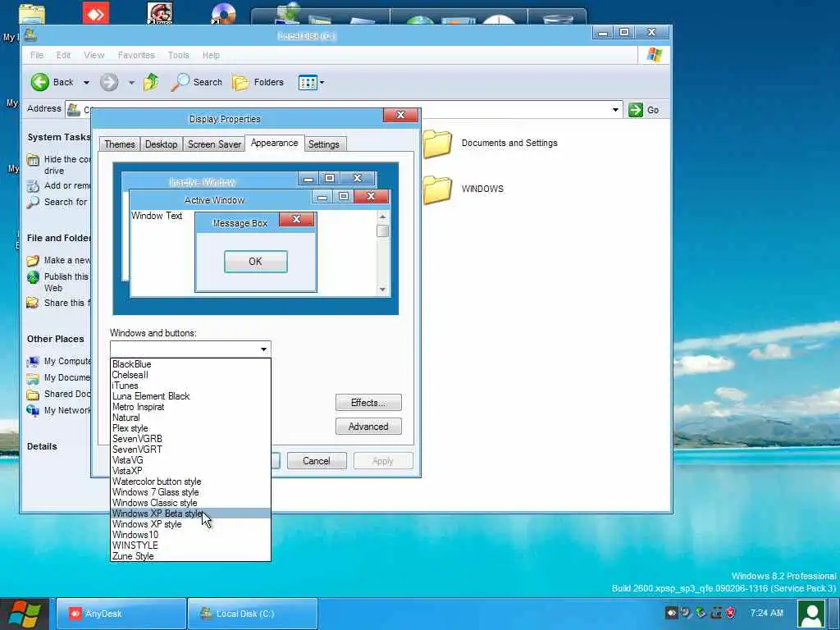840x630 pixels.
Task: Open the Tools menu
Action: coord(178,55)
